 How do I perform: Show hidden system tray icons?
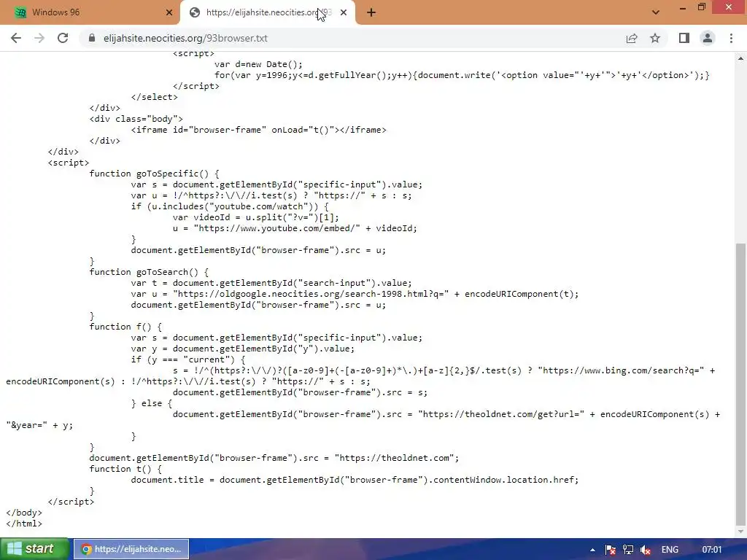(592, 550)
